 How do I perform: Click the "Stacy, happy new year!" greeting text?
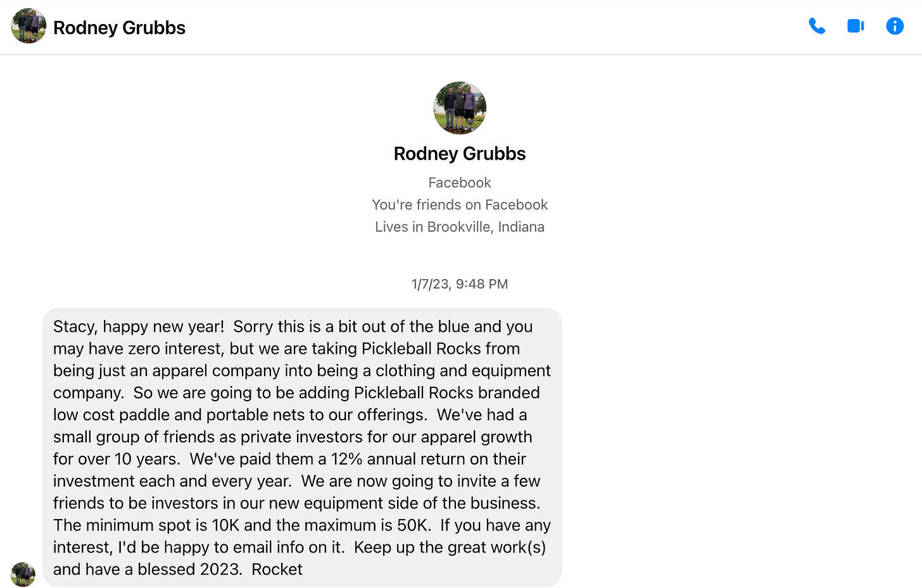click(x=139, y=327)
